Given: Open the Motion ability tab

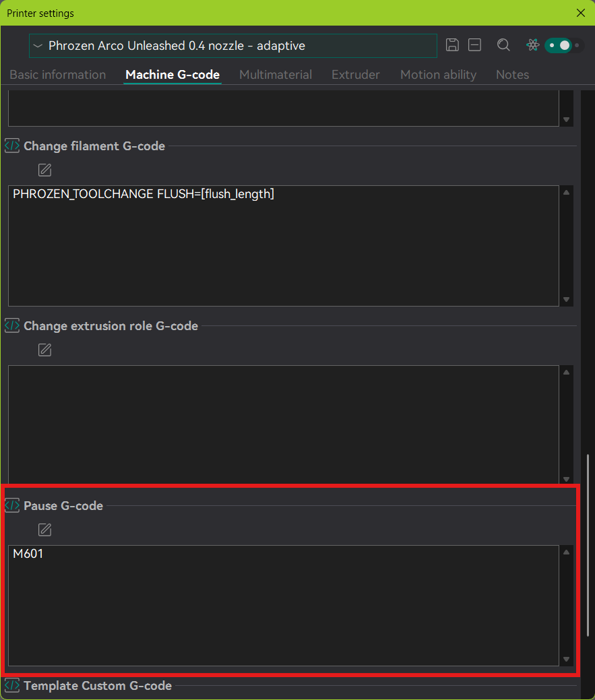Looking at the screenshot, I should (438, 75).
